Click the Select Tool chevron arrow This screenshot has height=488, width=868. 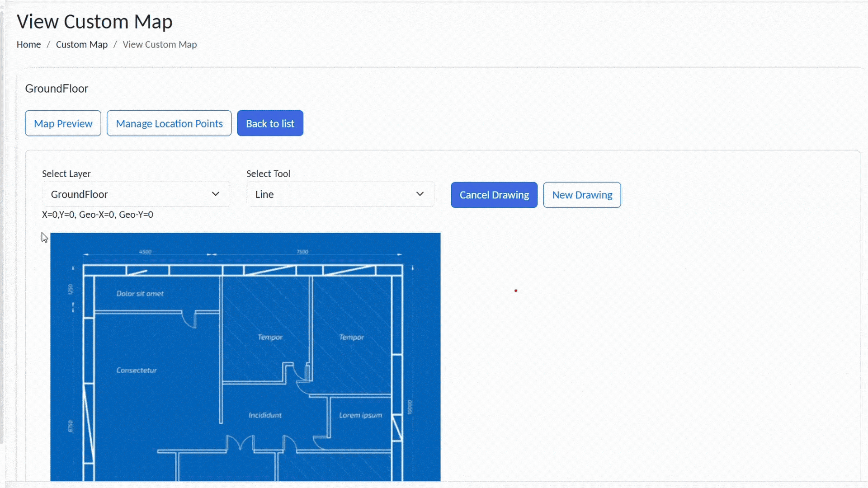point(420,194)
